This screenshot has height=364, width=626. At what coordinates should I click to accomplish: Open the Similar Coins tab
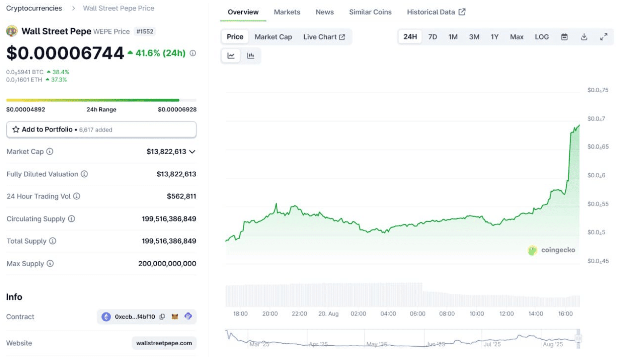tap(370, 12)
